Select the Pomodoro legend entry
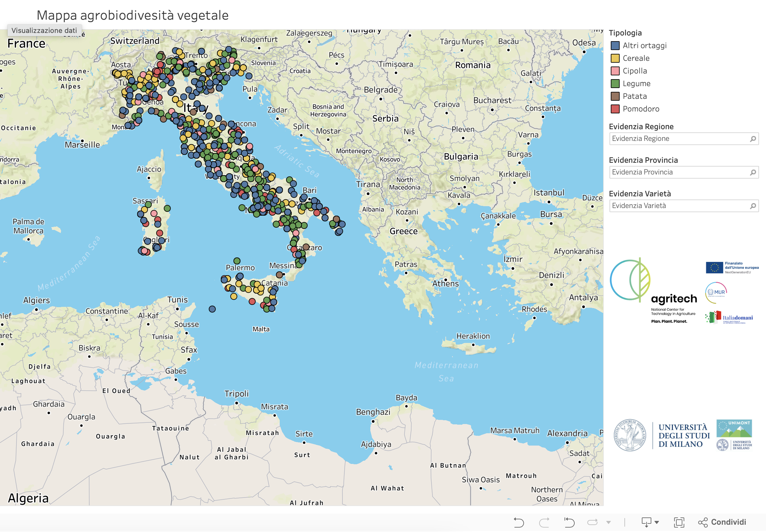The image size is (766, 532). coord(634,109)
